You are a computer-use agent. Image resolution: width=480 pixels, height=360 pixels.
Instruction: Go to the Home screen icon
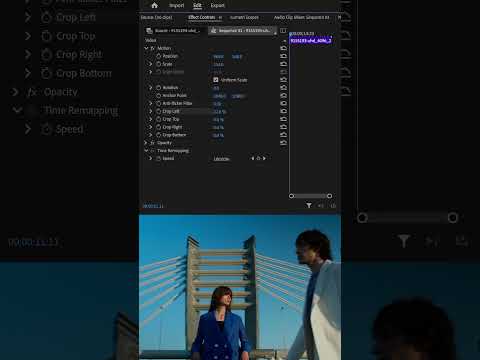click(x=154, y=5)
